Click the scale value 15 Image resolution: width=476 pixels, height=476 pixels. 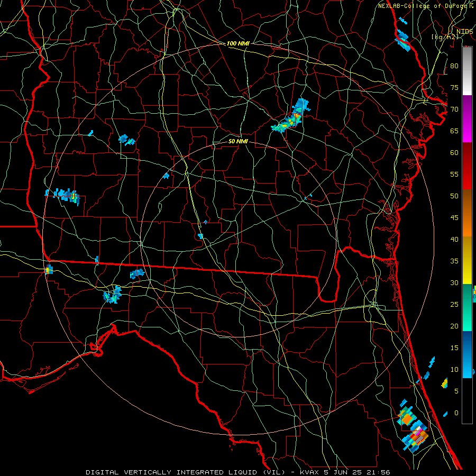(454, 348)
